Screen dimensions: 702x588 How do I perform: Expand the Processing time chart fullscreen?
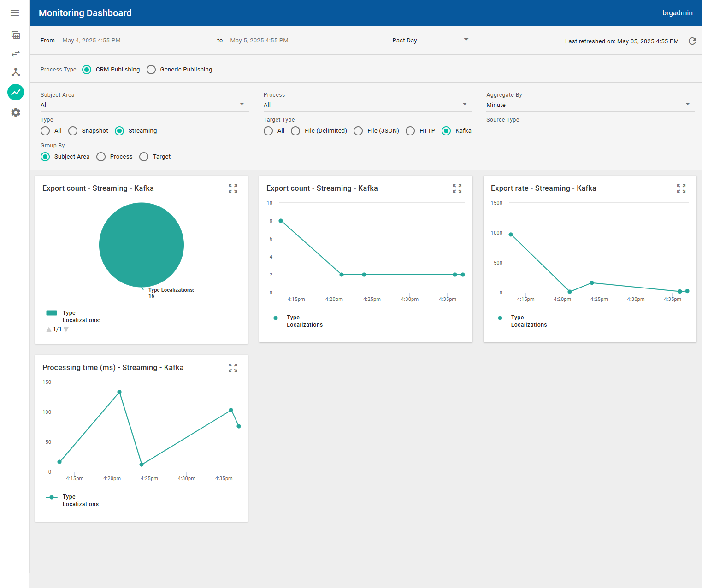[233, 367]
